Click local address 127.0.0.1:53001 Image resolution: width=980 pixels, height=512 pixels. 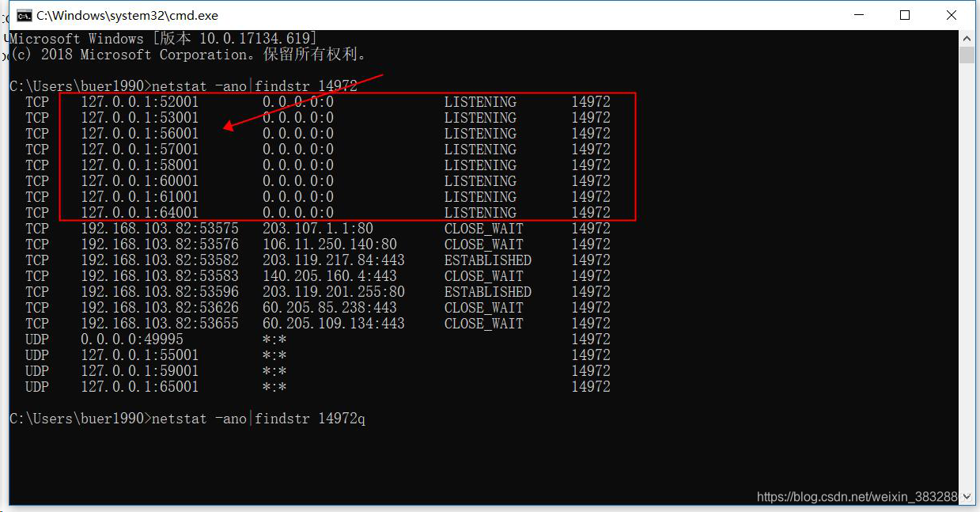coord(140,118)
